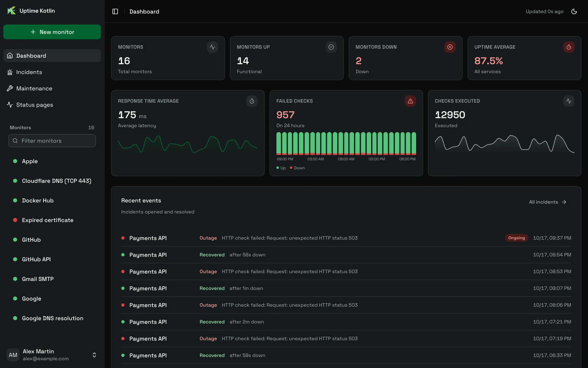Click the arrow next to All incidents
Screen dimensions: 588x368
coord(564,202)
